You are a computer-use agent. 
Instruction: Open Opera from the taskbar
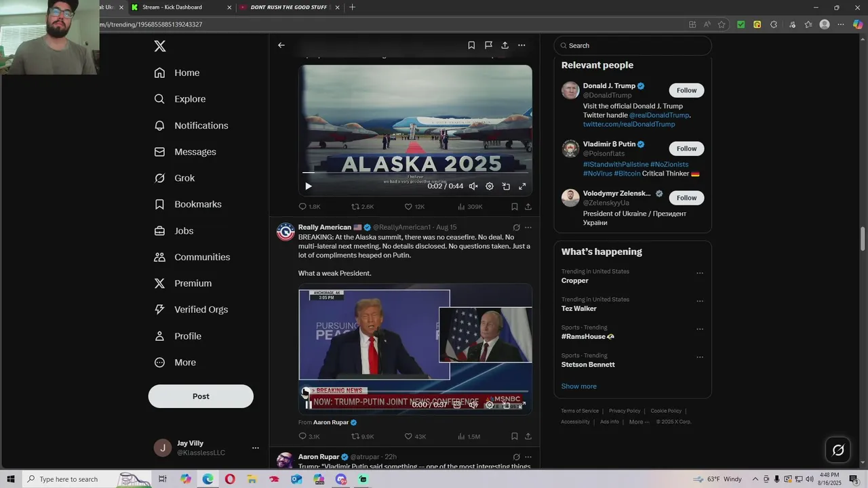coord(230,479)
